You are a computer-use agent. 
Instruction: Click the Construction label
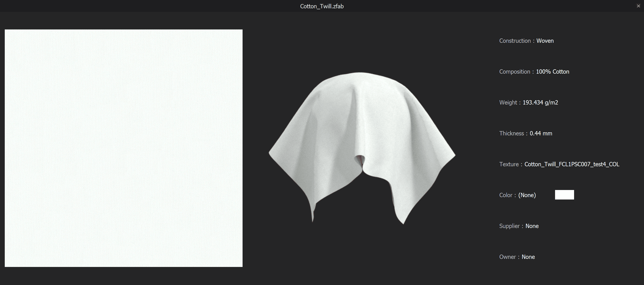tap(515, 41)
